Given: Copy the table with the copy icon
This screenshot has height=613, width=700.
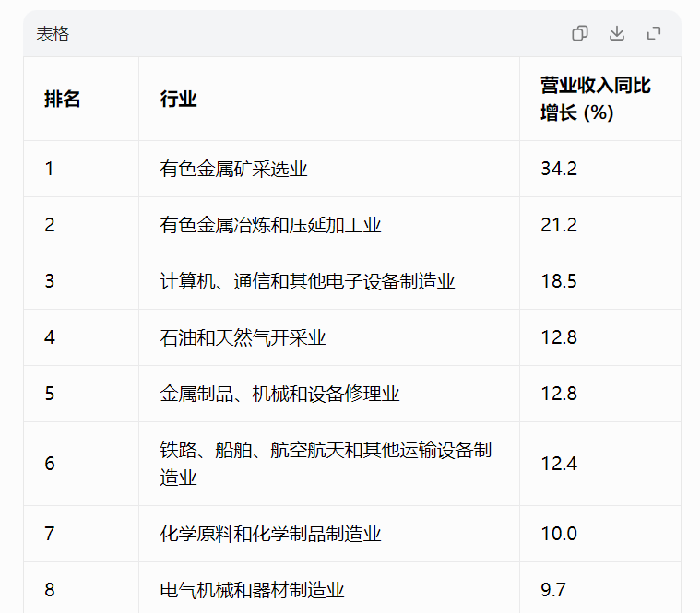Looking at the screenshot, I should tap(580, 33).
